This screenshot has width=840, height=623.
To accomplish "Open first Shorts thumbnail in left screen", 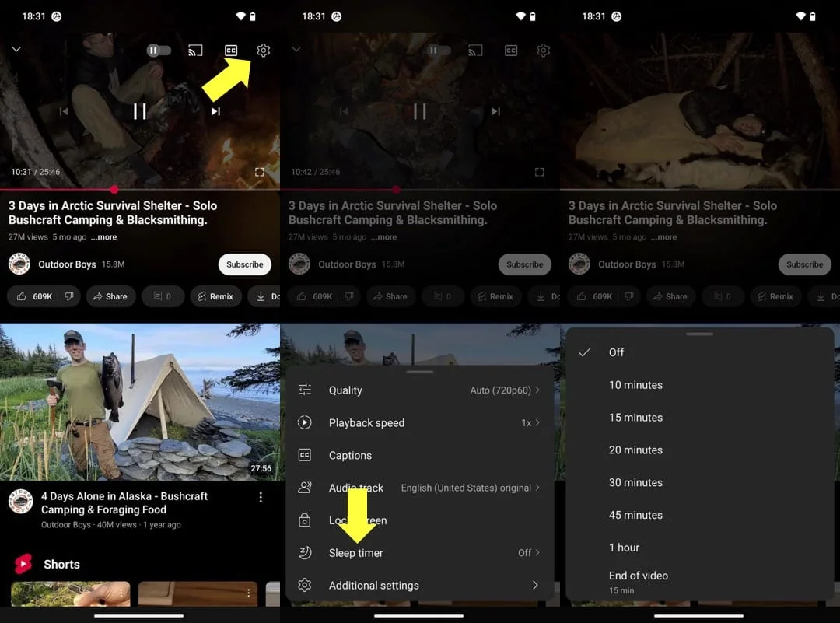I will (70, 593).
